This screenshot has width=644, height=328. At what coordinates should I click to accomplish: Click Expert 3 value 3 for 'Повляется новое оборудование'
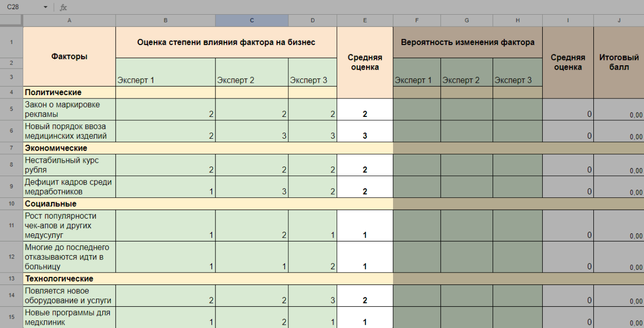(313, 296)
